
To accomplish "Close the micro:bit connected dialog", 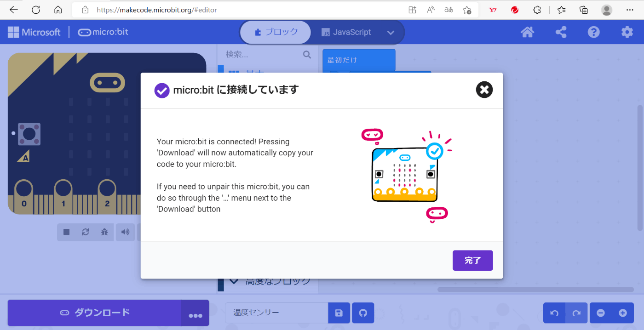I will tap(484, 90).
